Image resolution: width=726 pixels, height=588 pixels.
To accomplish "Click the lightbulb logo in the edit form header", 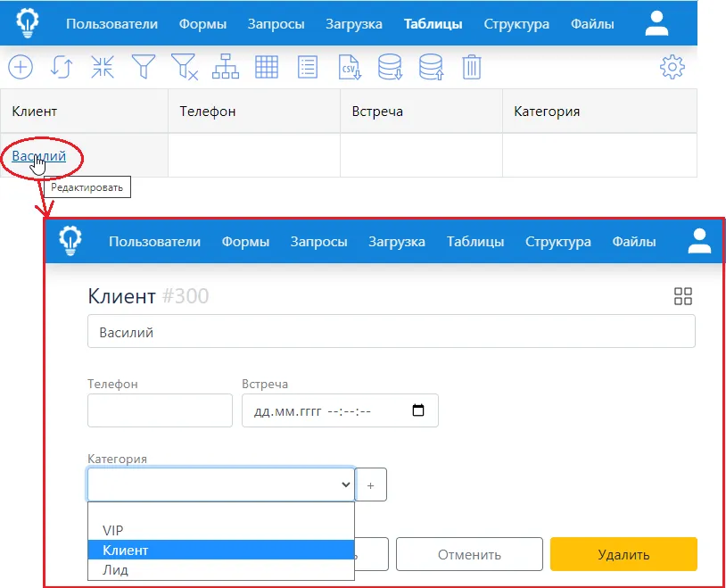I will coord(70,241).
